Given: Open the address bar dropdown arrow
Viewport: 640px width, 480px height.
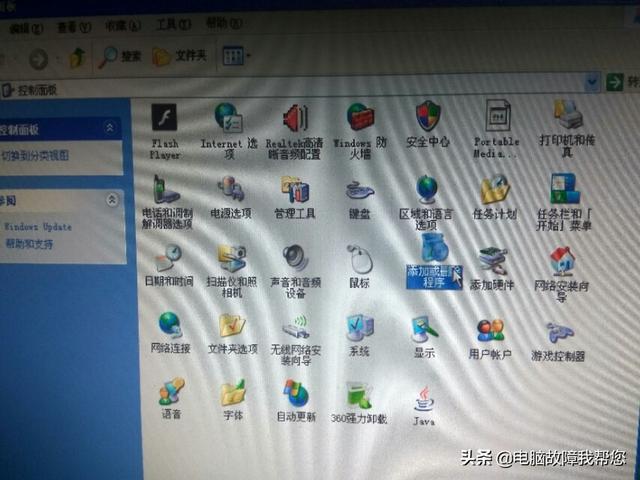Looking at the screenshot, I should [592, 83].
